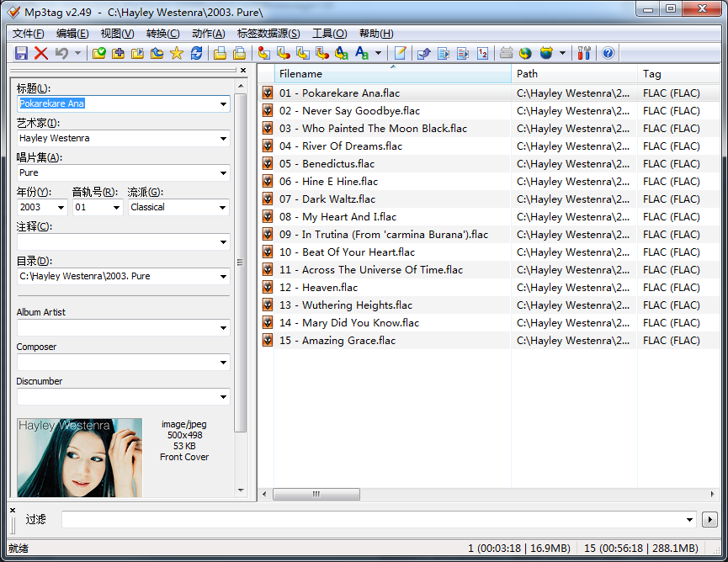Expand the 唱片集 album dropdown
This screenshot has width=728, height=562.
[x=223, y=173]
